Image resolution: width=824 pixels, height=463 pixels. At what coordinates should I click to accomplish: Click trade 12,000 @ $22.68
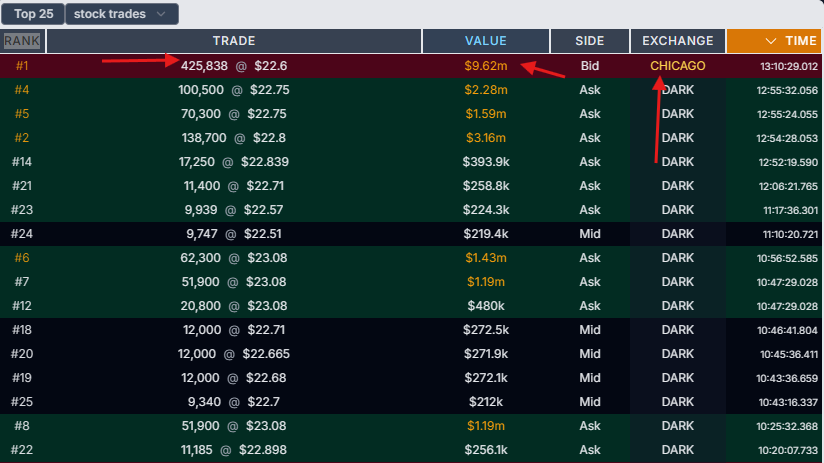coord(234,378)
